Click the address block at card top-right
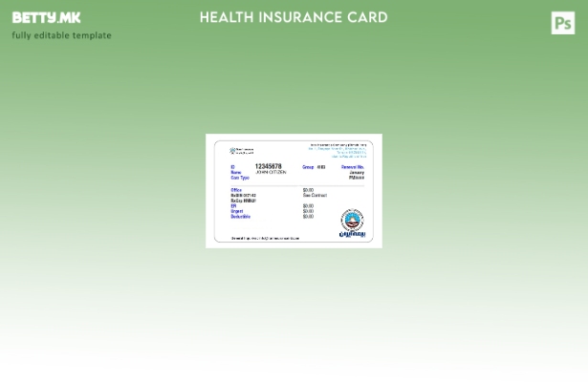The height and width of the screenshot is (382, 588). coord(338,150)
